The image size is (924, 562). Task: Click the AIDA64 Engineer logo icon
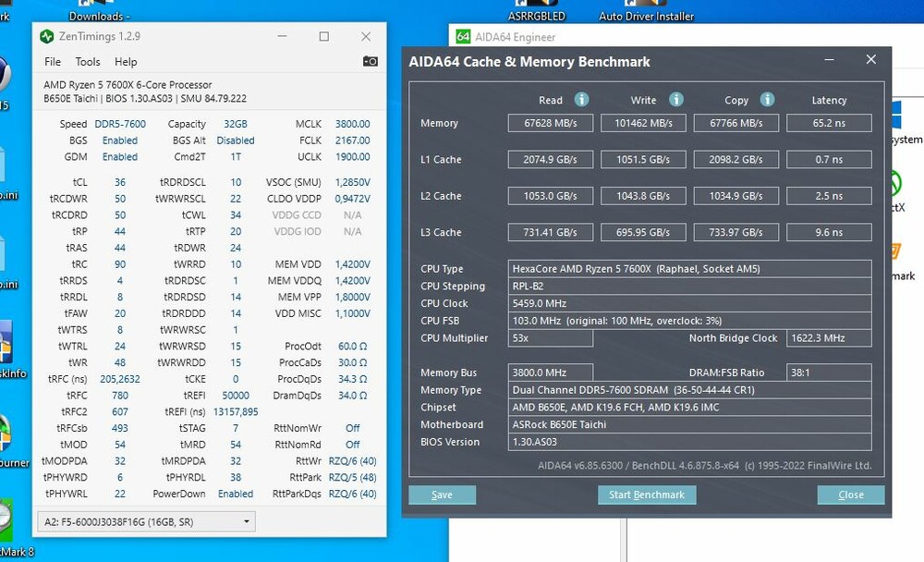coord(463,37)
